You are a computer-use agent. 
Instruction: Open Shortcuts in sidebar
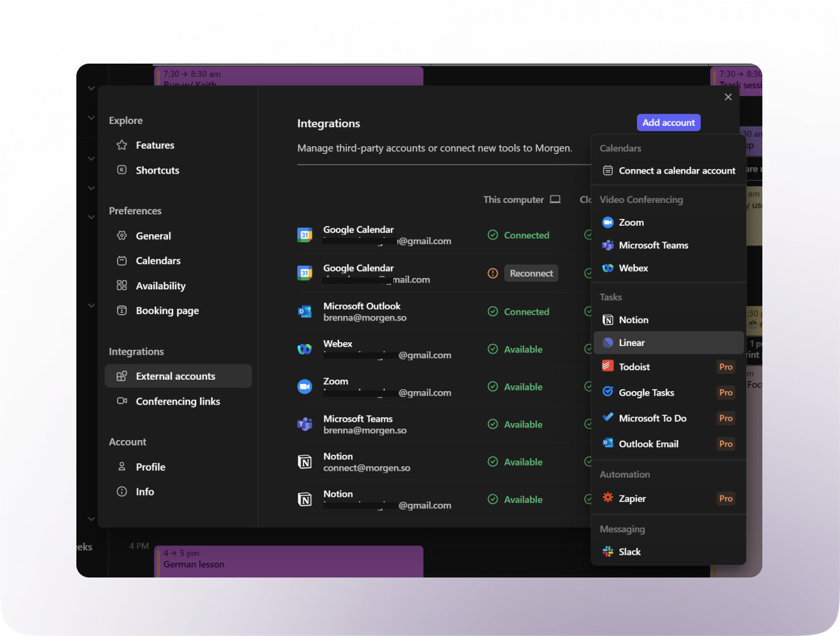click(x=178, y=170)
